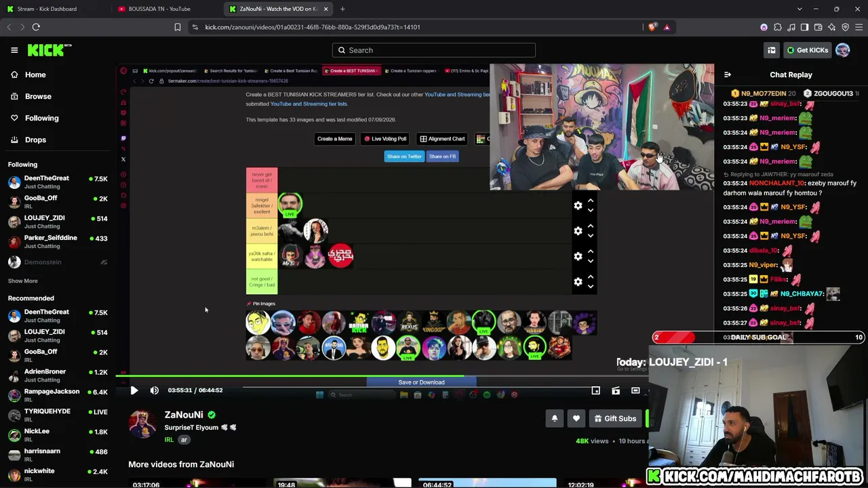Click the Kick search box
The width and height of the screenshot is (868, 488).
coord(434,50)
